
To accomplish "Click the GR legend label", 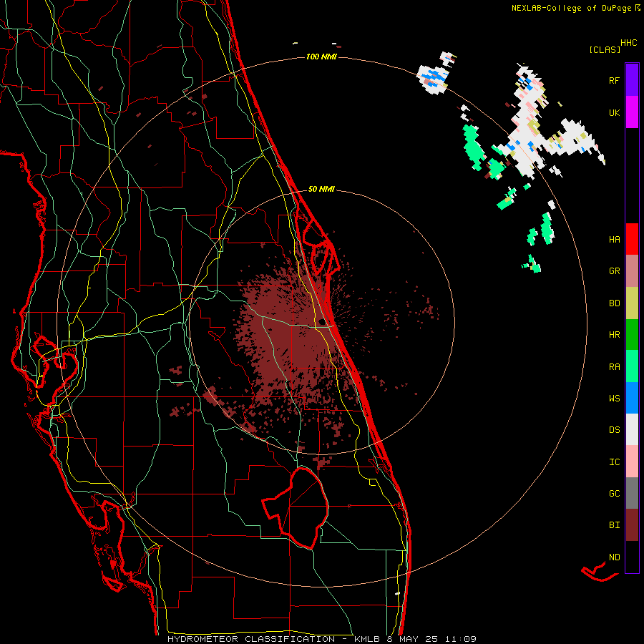I will [x=614, y=271].
